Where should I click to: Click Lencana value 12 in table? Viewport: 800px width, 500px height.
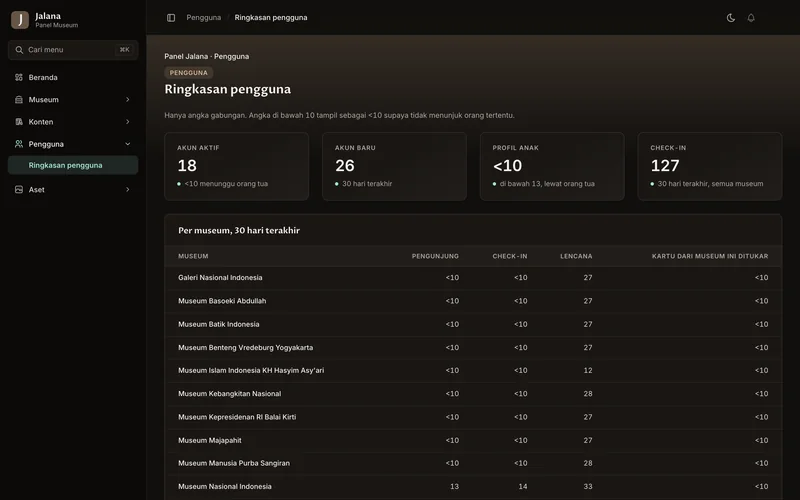(x=588, y=370)
